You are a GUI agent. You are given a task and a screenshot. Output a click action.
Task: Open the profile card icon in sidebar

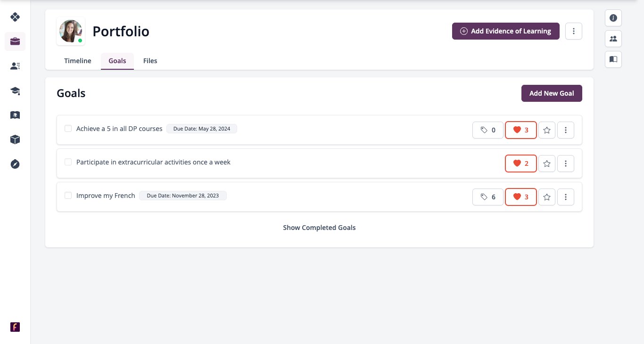click(x=15, y=66)
